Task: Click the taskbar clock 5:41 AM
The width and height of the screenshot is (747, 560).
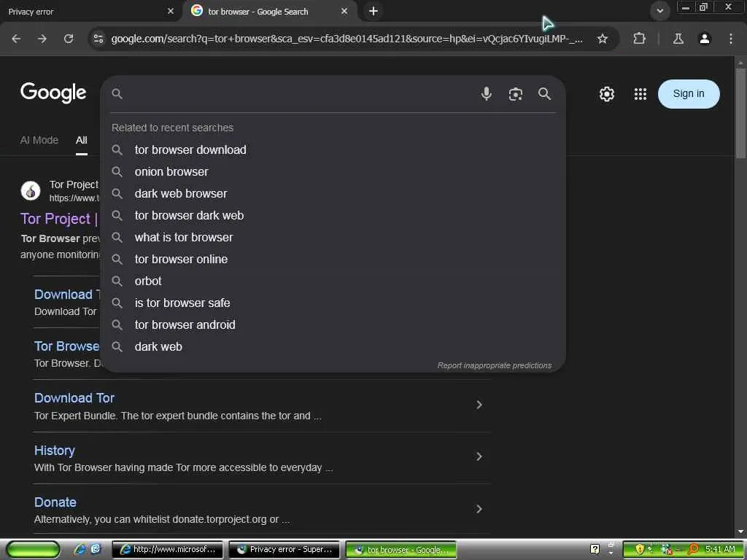Action: (x=720, y=550)
